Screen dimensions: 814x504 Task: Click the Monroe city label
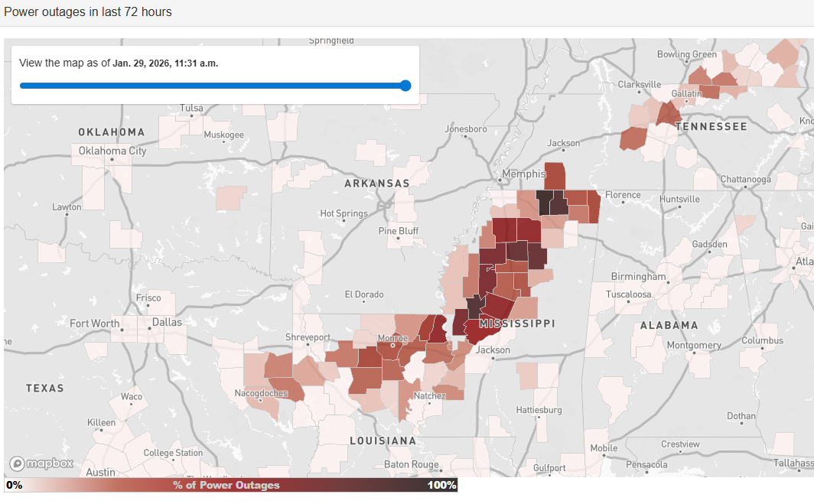pos(393,338)
